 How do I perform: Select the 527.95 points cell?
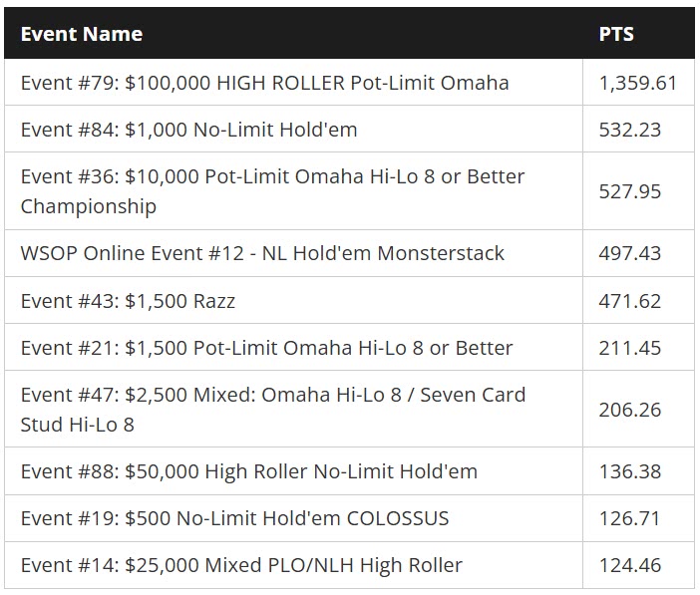coord(629,191)
